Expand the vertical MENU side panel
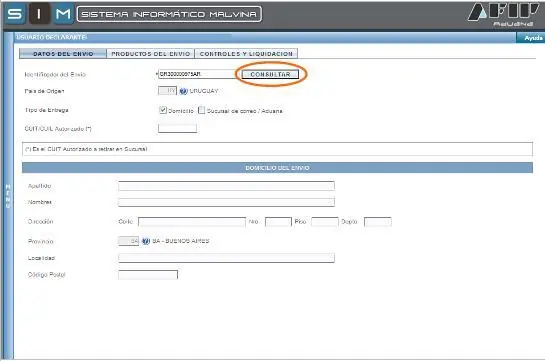The height and width of the screenshot is (361, 545). [8, 196]
